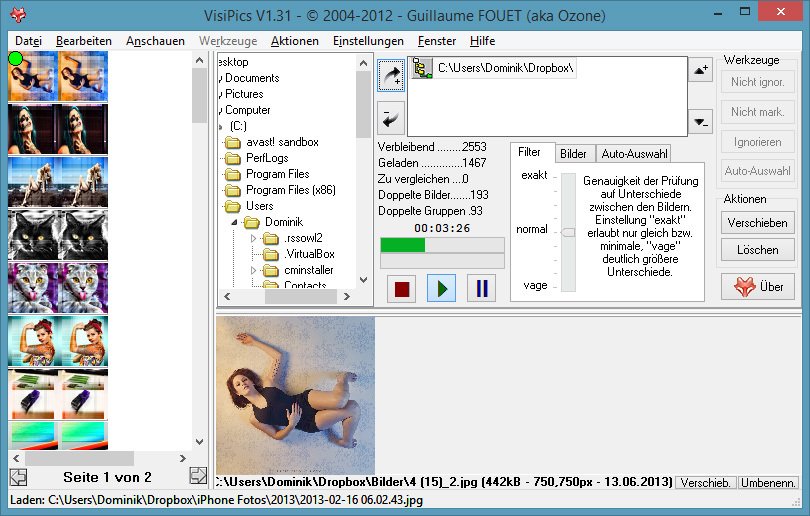Go to next results page arrow
Viewport: 810px width, 516px height.
[198, 476]
